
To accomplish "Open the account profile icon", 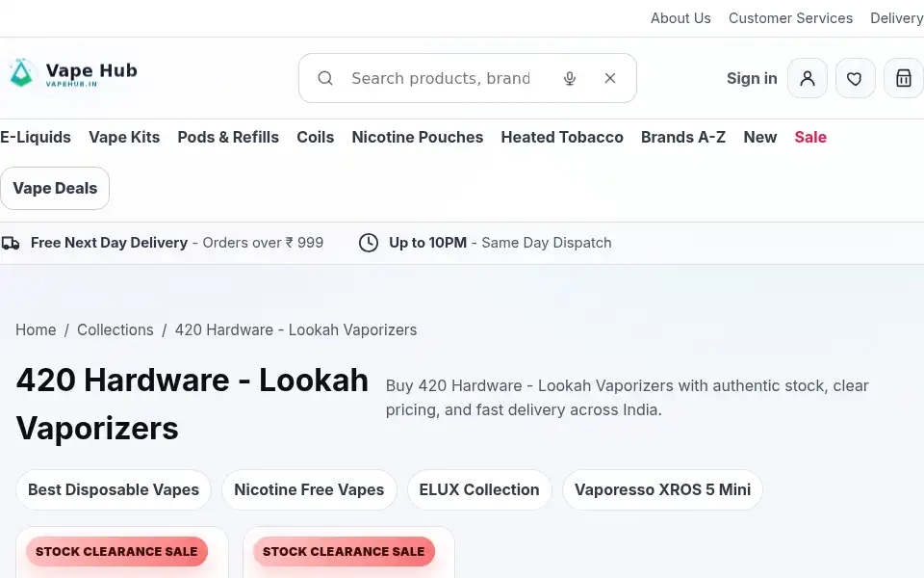I will (x=808, y=78).
